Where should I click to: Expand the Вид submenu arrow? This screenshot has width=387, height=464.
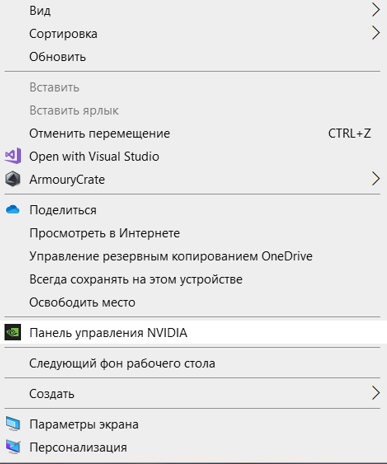376,10
